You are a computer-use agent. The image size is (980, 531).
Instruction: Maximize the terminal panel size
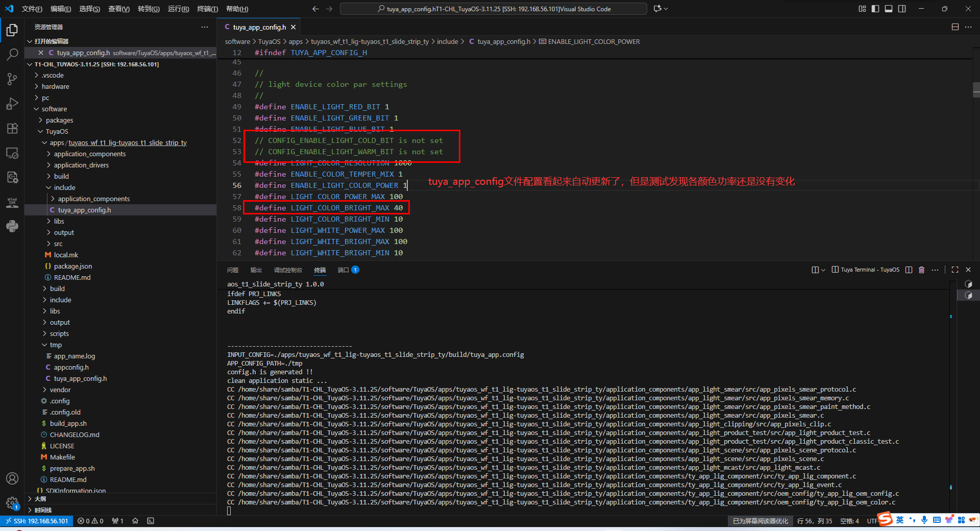(x=955, y=270)
